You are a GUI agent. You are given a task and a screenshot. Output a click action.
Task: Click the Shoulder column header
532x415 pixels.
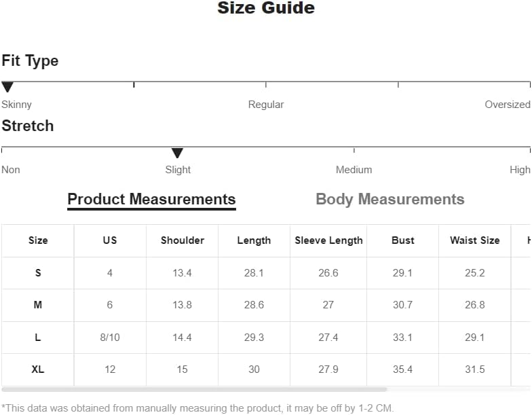182,240
